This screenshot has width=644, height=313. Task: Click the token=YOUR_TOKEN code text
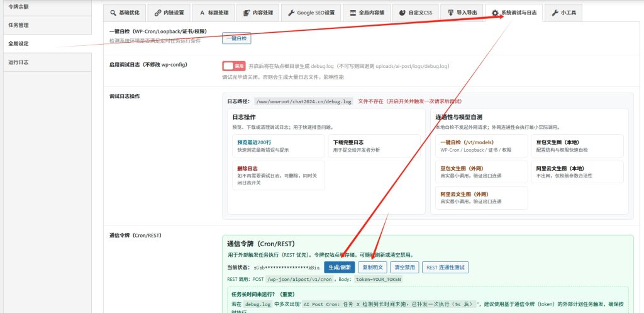tap(378, 279)
